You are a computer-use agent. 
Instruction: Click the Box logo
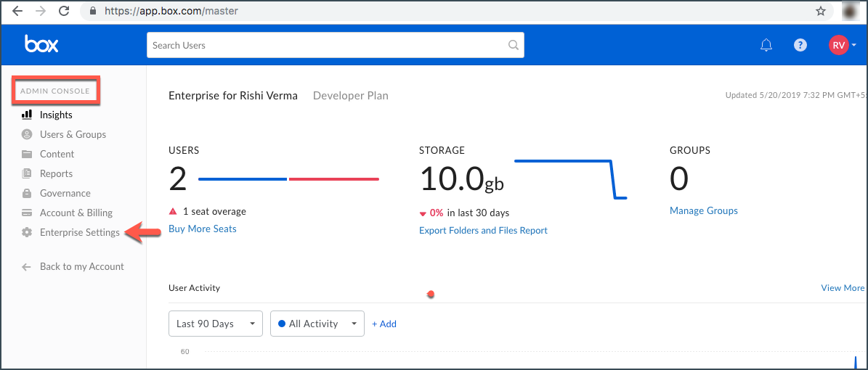pyautogui.click(x=41, y=44)
